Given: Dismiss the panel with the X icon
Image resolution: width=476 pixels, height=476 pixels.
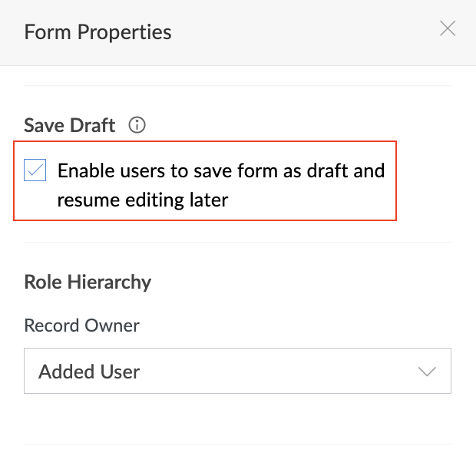Looking at the screenshot, I should pyautogui.click(x=448, y=28).
